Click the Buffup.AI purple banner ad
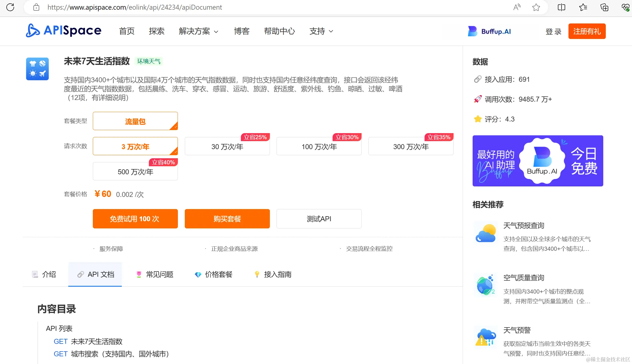Screen dimensions: 632x364 [538, 161]
